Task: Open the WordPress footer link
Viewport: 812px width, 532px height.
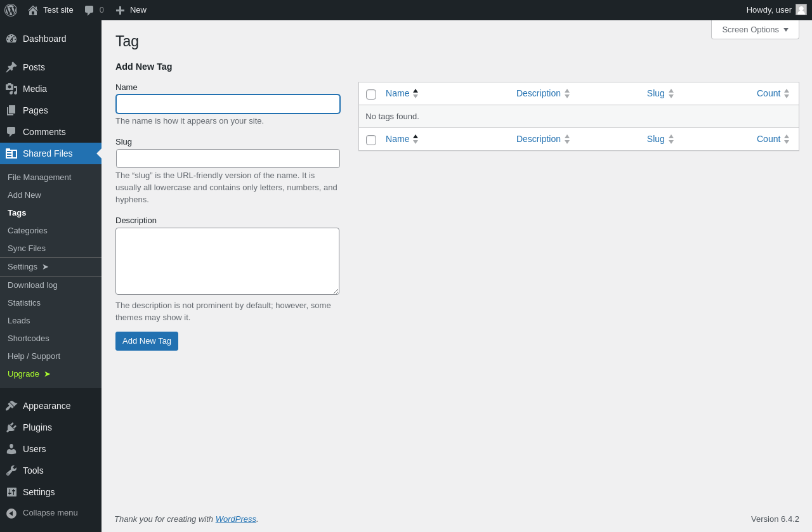Action: (x=235, y=519)
